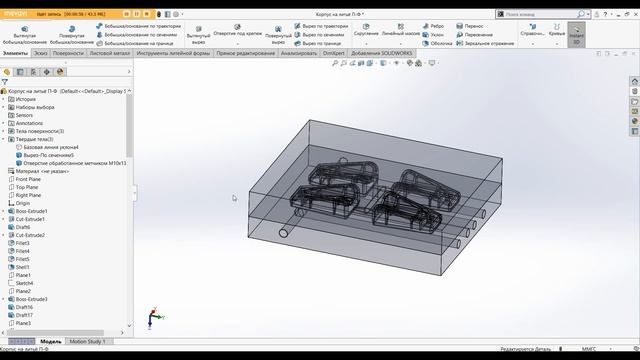Stop the screen recording
The height and width of the screenshot is (360, 640).
coord(147,14)
